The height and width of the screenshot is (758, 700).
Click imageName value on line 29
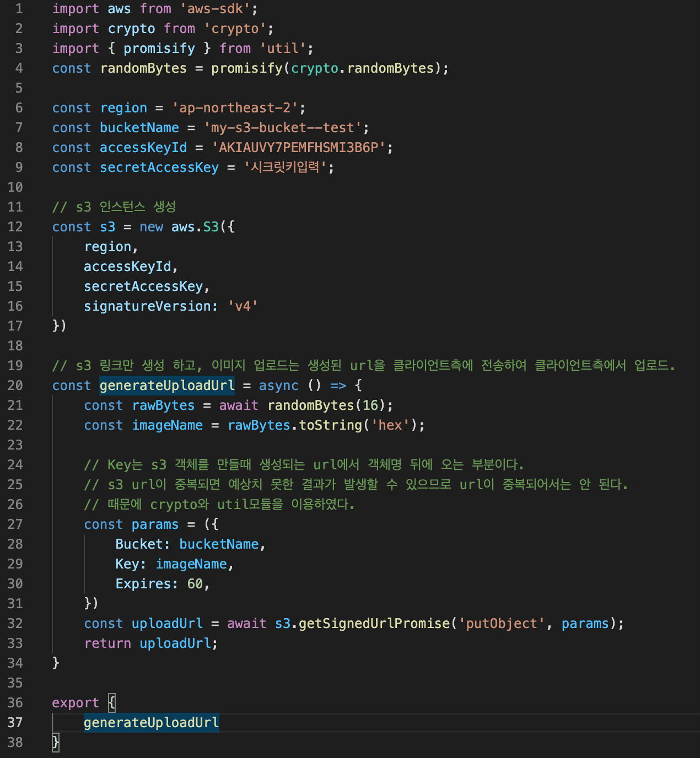pyautogui.click(x=191, y=564)
